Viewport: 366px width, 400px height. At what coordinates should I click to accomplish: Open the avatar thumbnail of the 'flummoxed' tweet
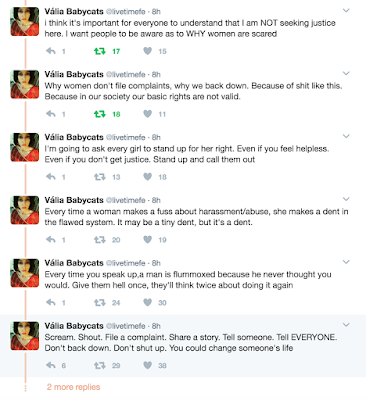coord(25,273)
